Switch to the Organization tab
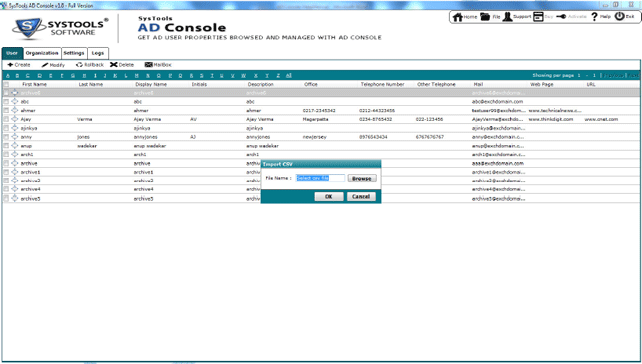The height and width of the screenshot is (364, 642). click(42, 53)
